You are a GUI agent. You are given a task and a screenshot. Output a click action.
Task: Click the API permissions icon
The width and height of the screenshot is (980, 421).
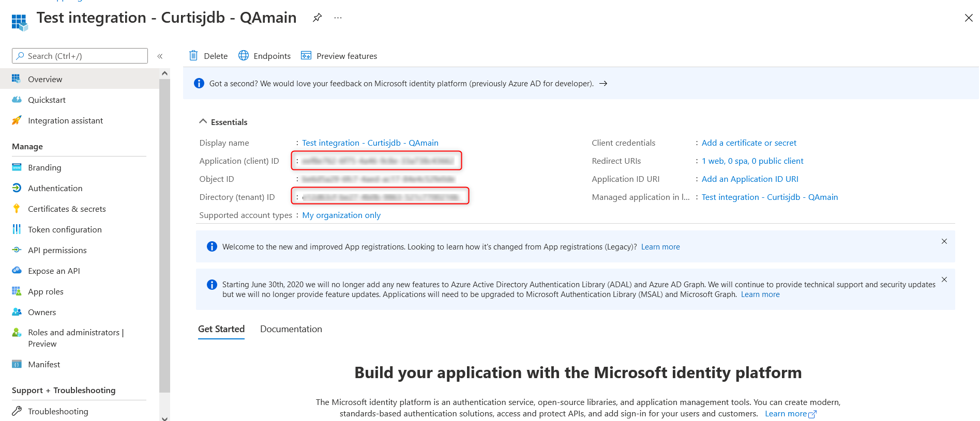17,250
